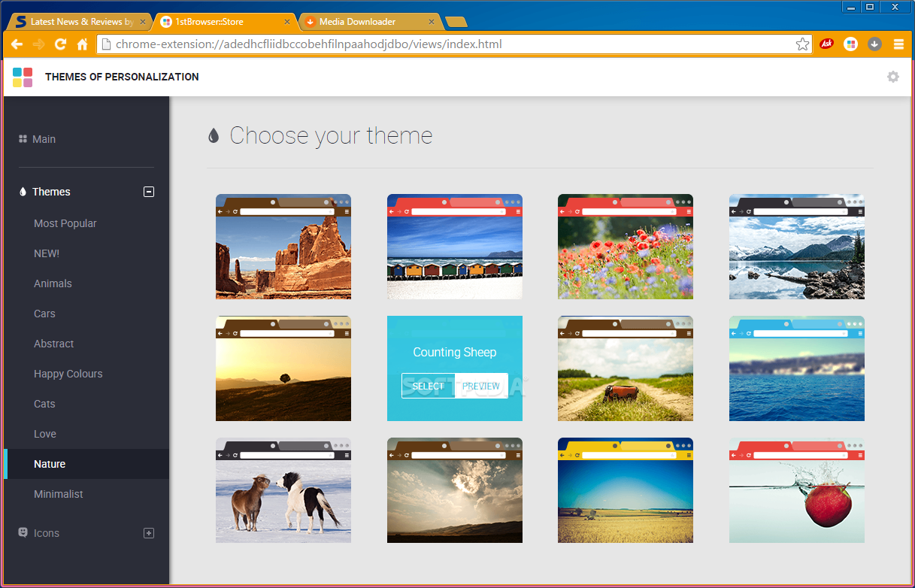Open the browser hamburger menu
This screenshot has height=588, width=915.
click(898, 44)
